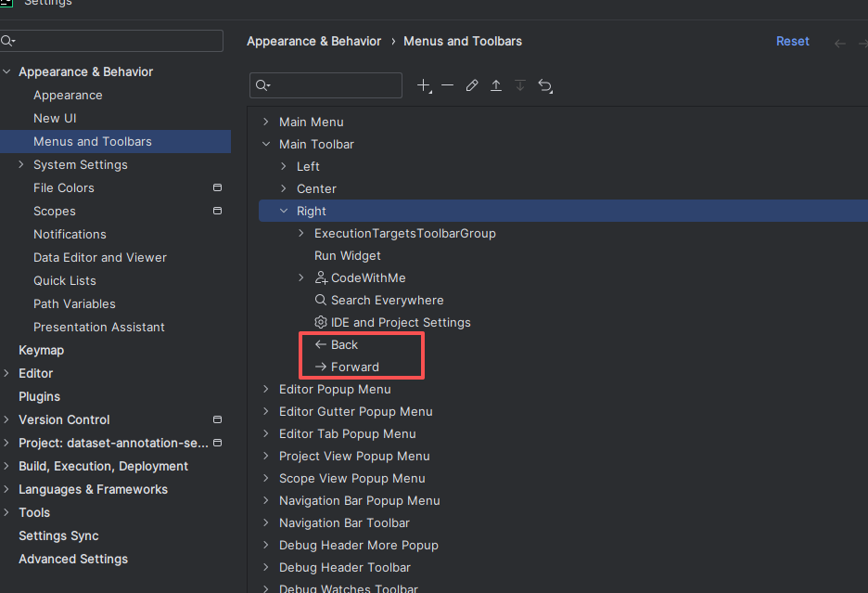868x593 pixels.
Task: Expand Navigation Bar Toolbar node
Action: pos(266,522)
